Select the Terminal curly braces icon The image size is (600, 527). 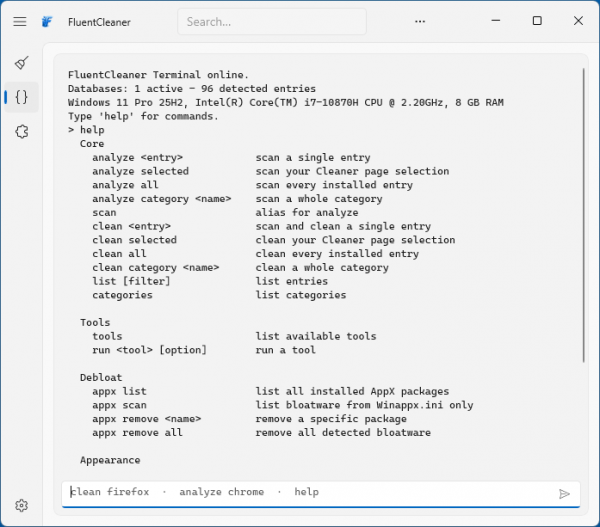click(22, 97)
